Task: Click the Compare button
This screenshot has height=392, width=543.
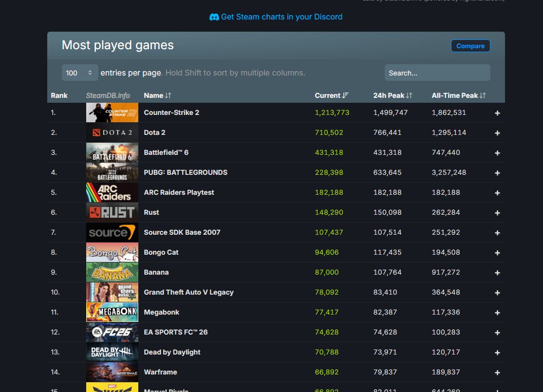Action: click(470, 46)
